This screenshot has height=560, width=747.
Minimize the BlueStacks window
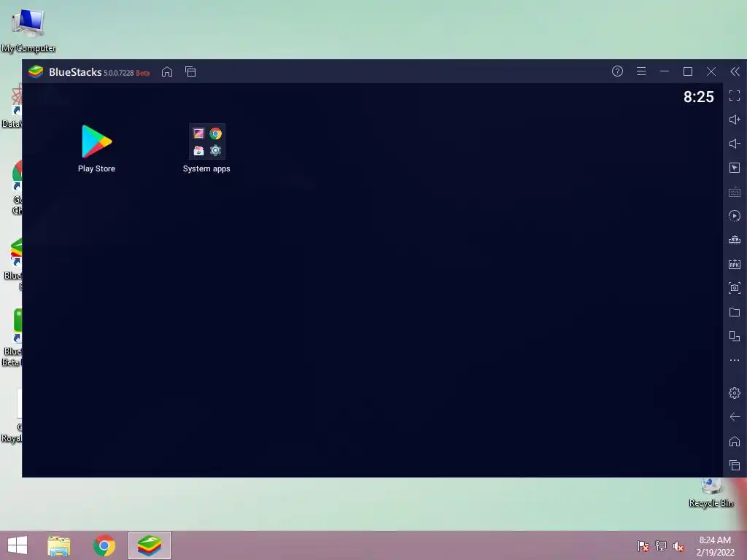665,71
